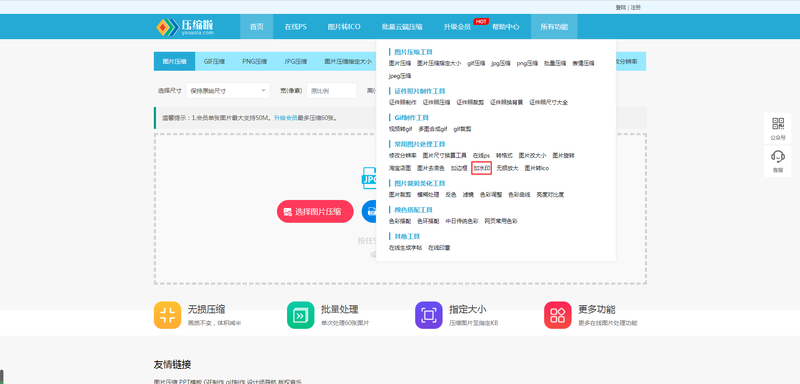
Task: Select the 加水印 tool in the menu
Action: (481, 168)
